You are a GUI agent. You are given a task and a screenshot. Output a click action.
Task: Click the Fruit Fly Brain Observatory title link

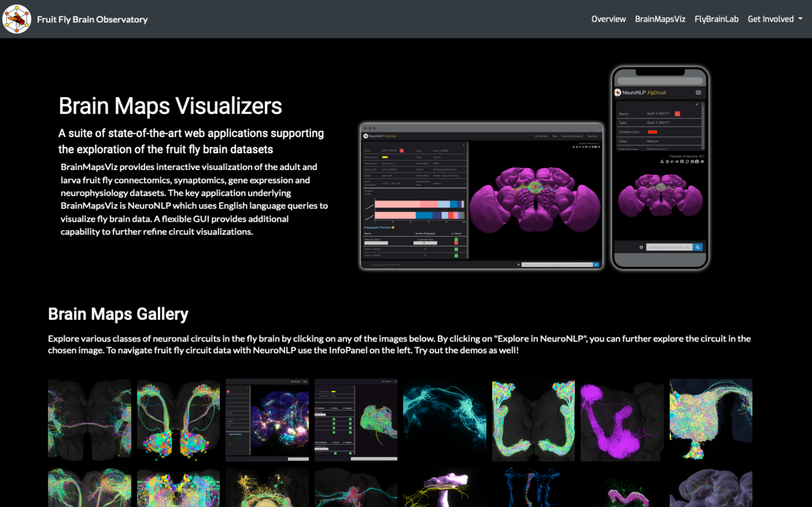(92, 19)
